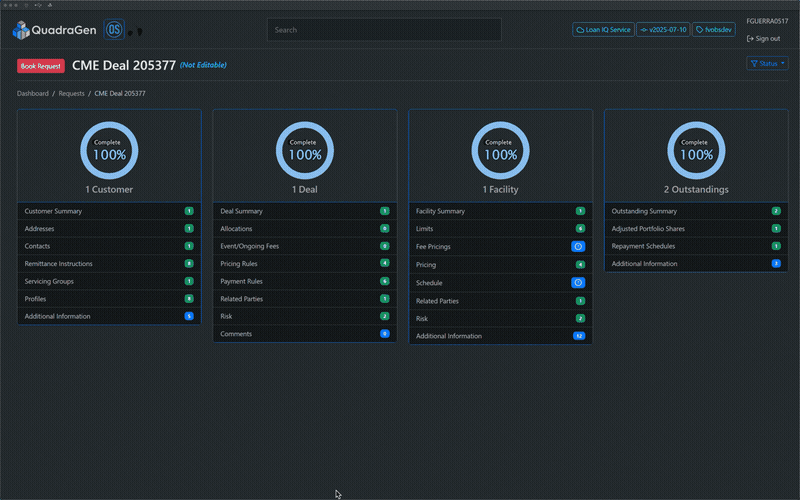
Task: Open Facility Summary row
Action: 501,211
